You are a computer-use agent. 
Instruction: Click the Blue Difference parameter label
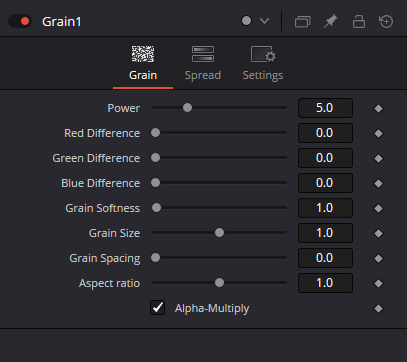click(x=101, y=183)
